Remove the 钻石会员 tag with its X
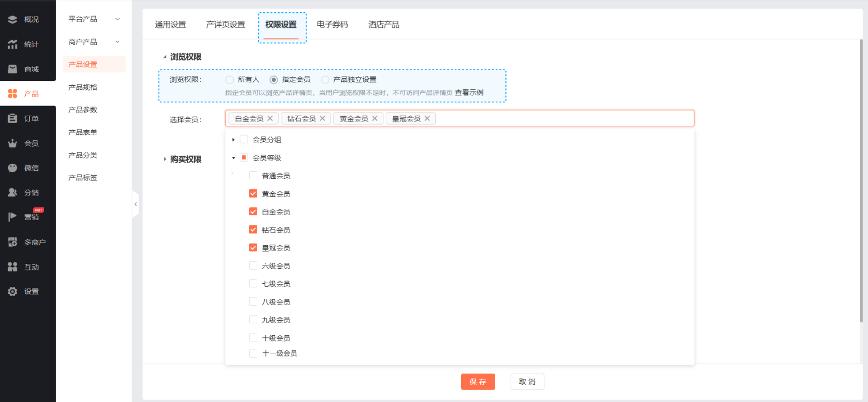 322,118
